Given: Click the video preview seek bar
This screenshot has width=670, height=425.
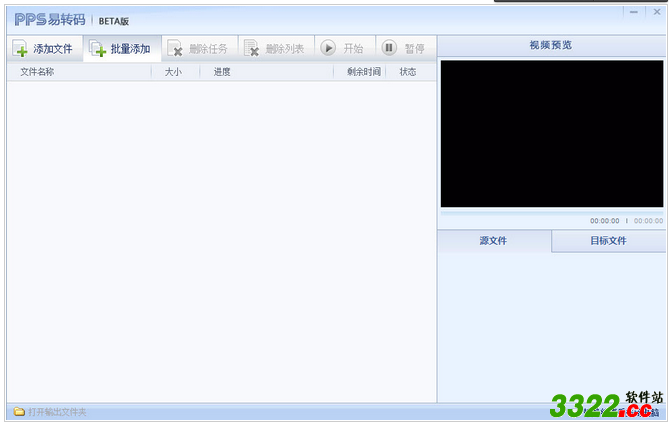Looking at the screenshot, I should click(552, 212).
